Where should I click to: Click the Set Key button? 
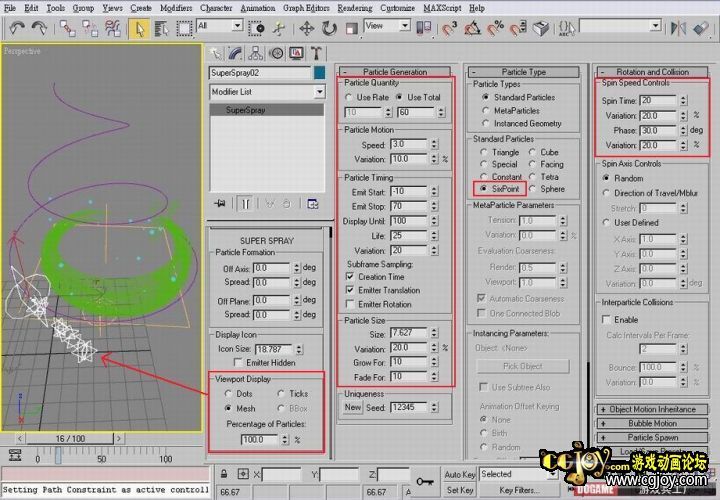point(460,490)
